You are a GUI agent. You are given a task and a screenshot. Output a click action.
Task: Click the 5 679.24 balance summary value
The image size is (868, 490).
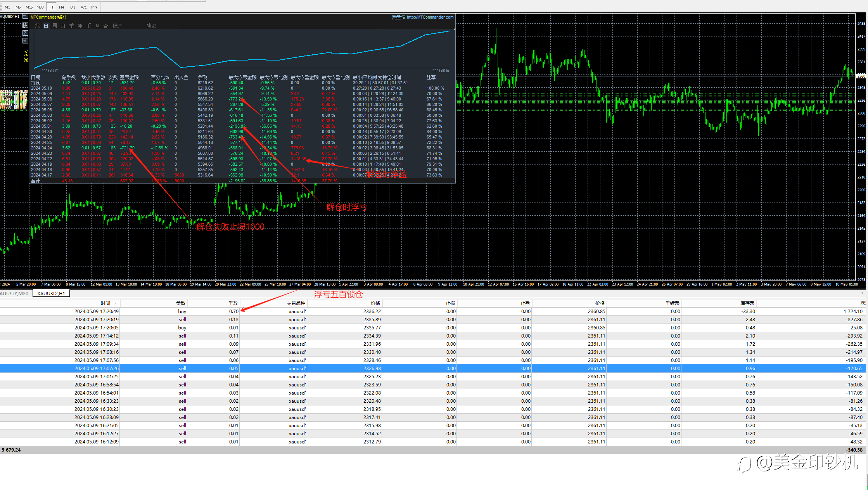11,450
